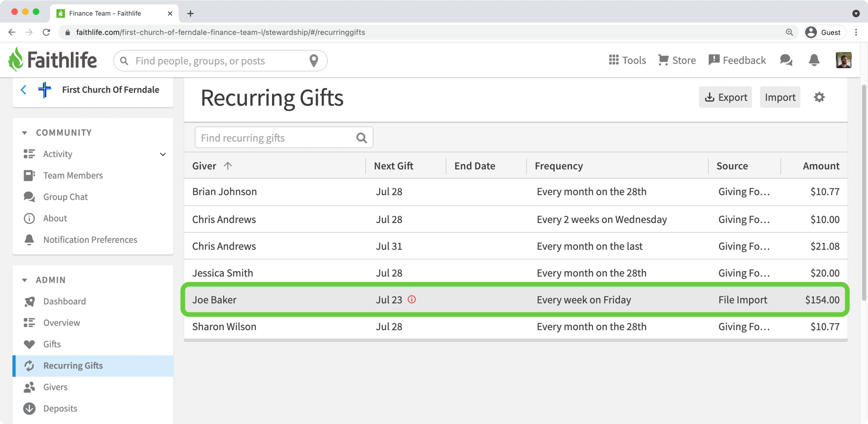The width and height of the screenshot is (868, 424).
Task: Open the Store cart link
Action: tap(677, 60)
